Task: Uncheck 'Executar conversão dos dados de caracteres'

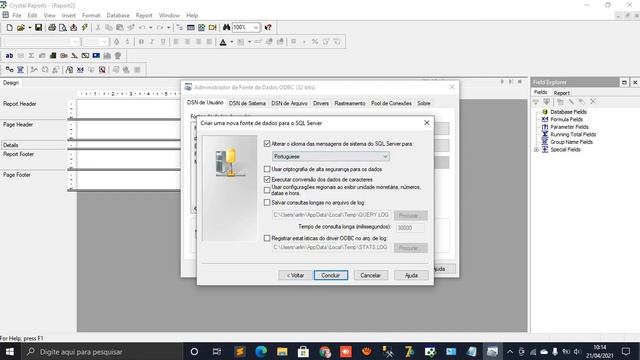Action: 267,179
